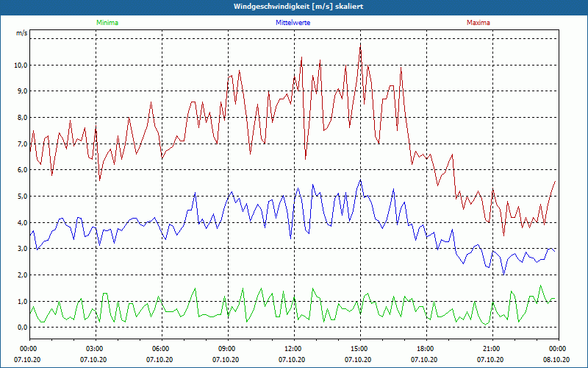
Task: Click the '9,0' y-axis value
Action: pyautogui.click(x=22, y=91)
